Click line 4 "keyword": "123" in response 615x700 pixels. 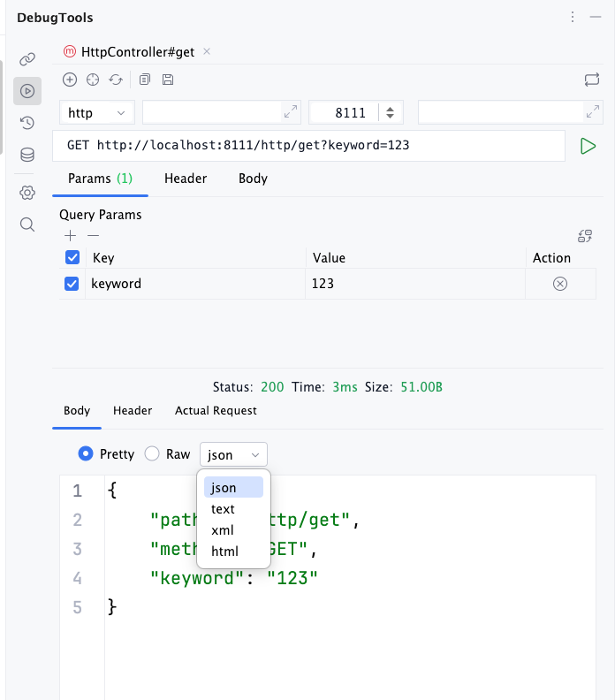[x=234, y=578]
